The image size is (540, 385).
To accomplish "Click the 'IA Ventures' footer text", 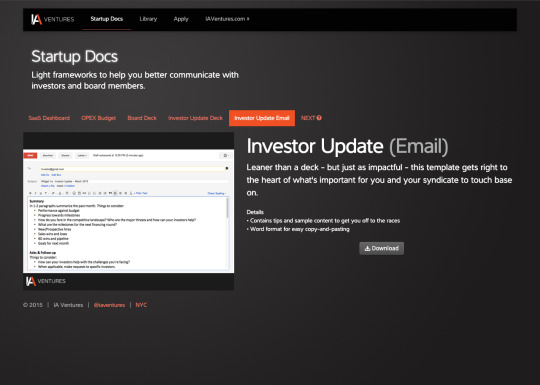I will pyautogui.click(x=68, y=305).
